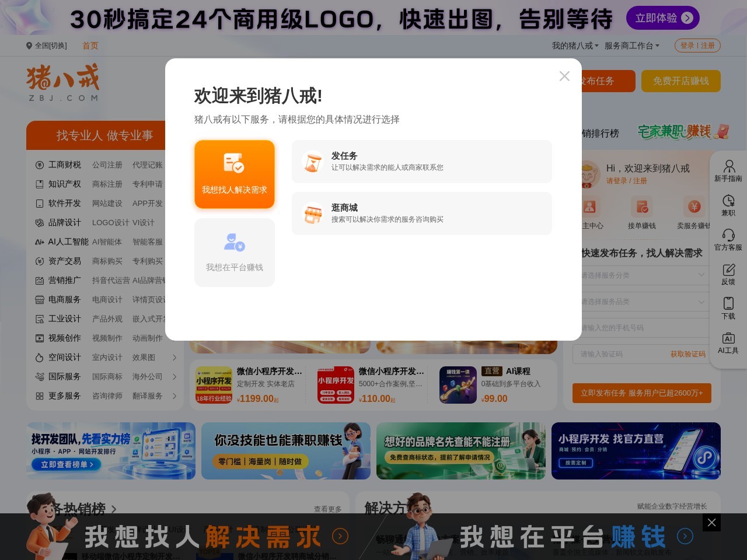Open 想好的品牌名先查能不能注册 banner
The width and height of the screenshot is (747, 560).
[x=461, y=451]
